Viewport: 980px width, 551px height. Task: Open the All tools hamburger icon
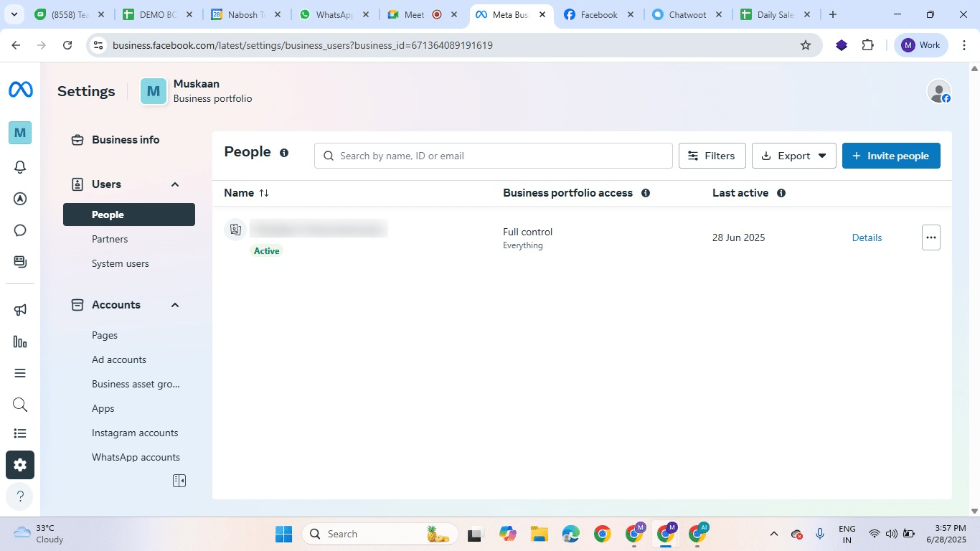point(19,372)
